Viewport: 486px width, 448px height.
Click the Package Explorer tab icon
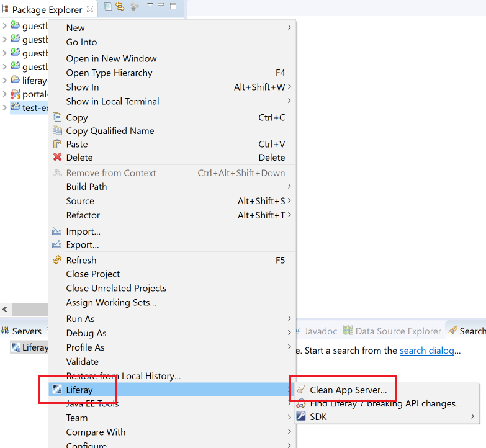coord(5,9)
